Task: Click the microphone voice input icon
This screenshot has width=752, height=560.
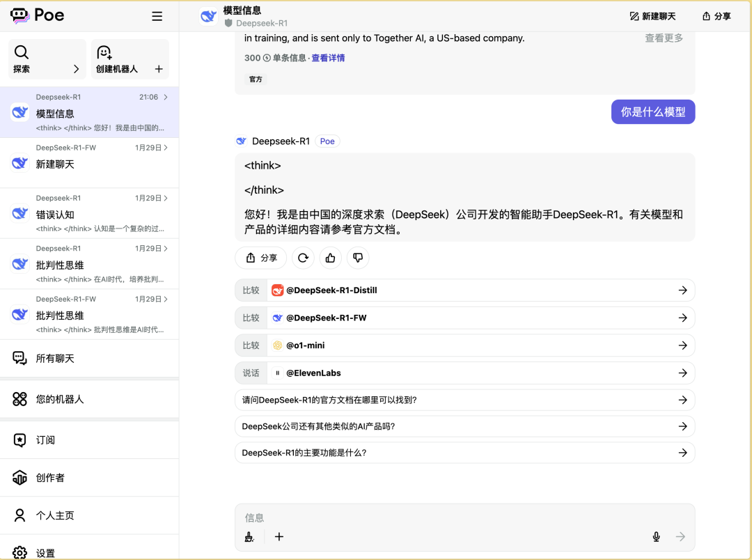Action: click(x=656, y=537)
